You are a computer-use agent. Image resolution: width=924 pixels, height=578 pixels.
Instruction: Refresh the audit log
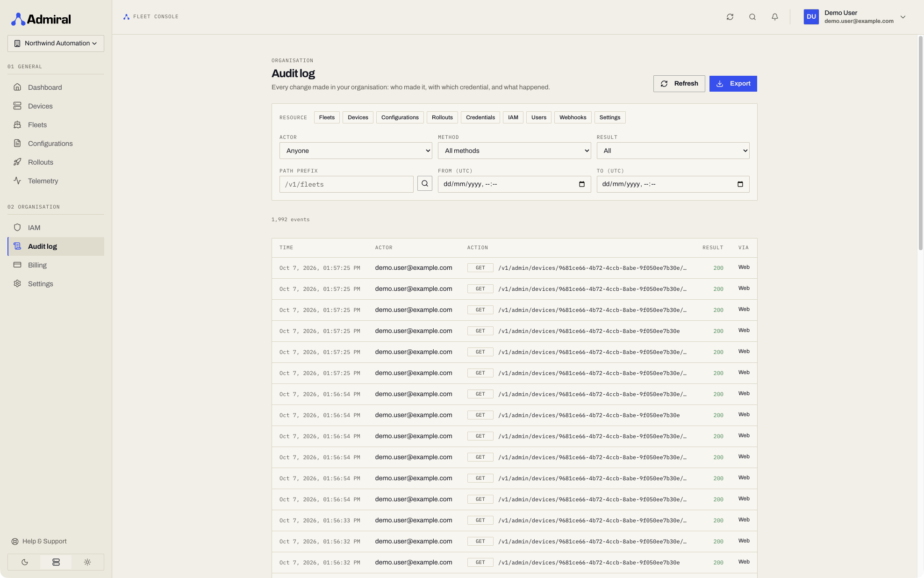tap(679, 84)
